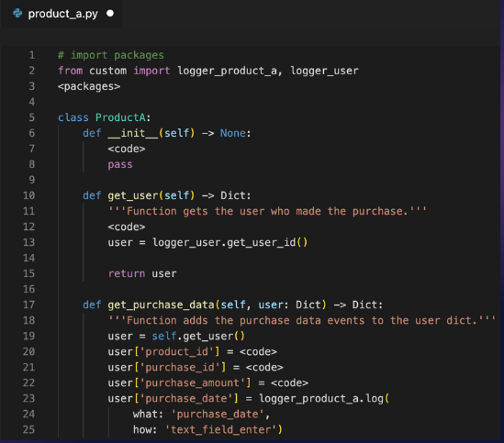Viewport: 504px width, 443px height.
Task: Click the docstring about adding purchase data events
Action: click(x=302, y=321)
